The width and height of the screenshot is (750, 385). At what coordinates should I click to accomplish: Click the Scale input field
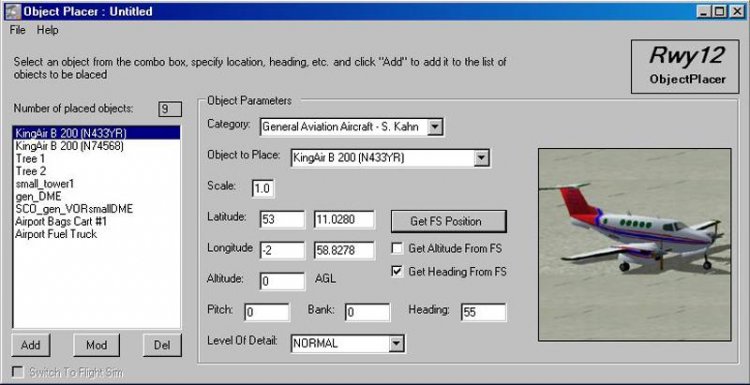click(x=263, y=188)
